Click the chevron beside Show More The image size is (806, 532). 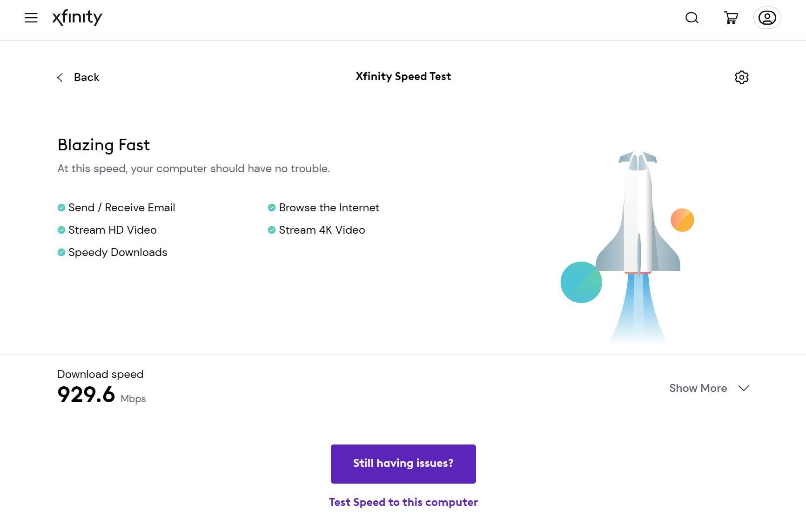(744, 388)
